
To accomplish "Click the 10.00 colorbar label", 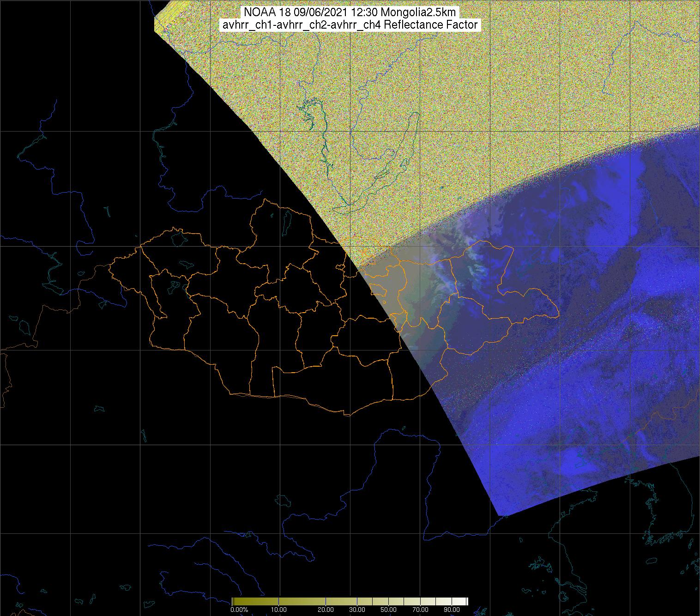I will point(280,610).
